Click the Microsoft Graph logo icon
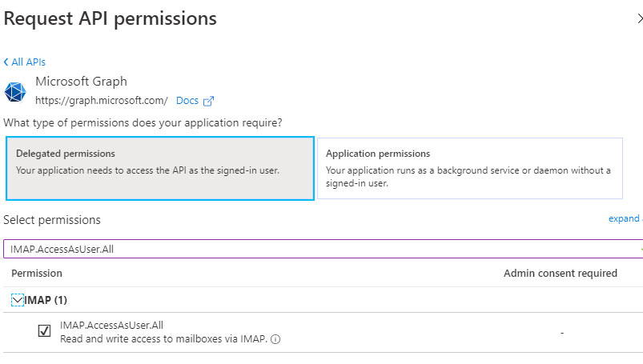 (15, 92)
